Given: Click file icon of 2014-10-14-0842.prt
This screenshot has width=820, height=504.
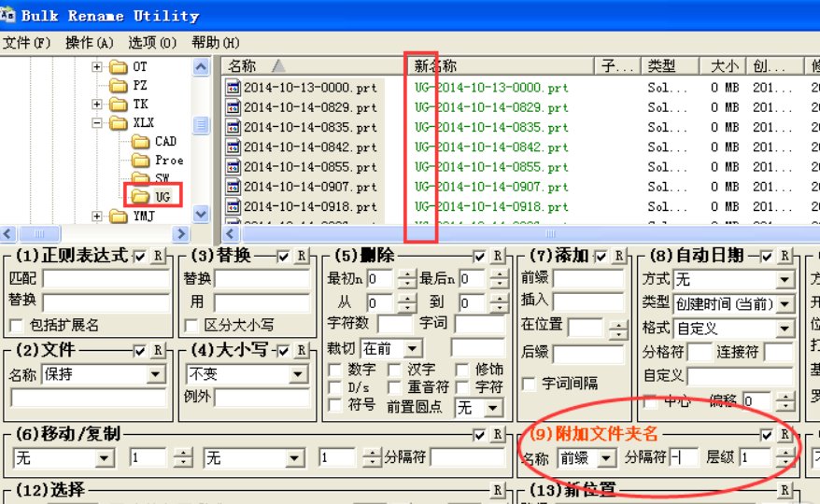Looking at the screenshot, I should point(233,147).
